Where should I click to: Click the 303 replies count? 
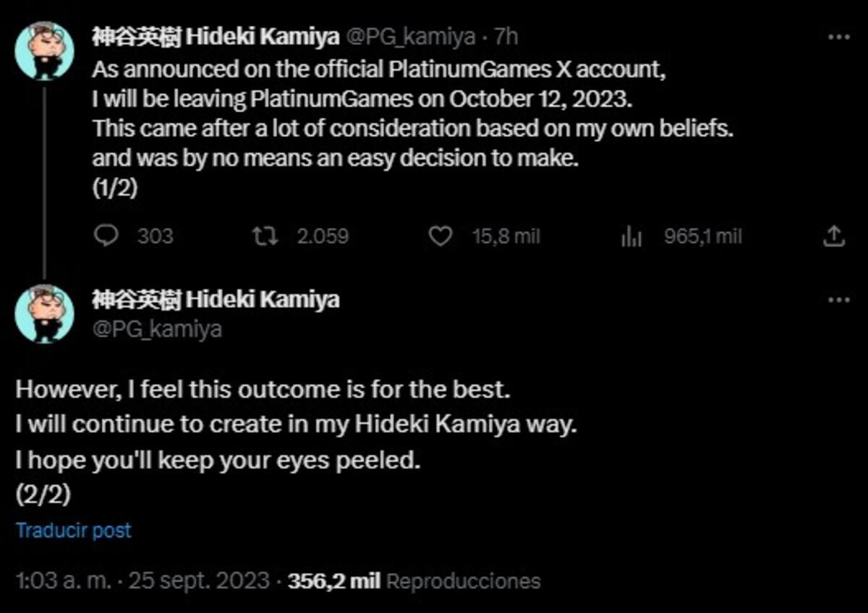(156, 236)
